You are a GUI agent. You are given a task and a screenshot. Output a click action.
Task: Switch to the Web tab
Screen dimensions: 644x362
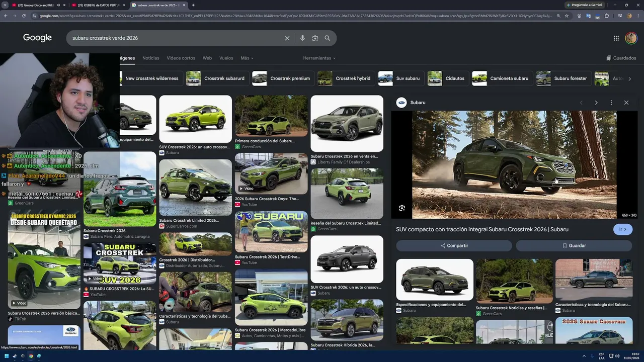(207, 58)
